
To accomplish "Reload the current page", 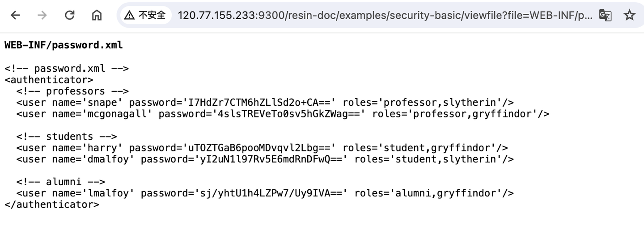I will 69,15.
